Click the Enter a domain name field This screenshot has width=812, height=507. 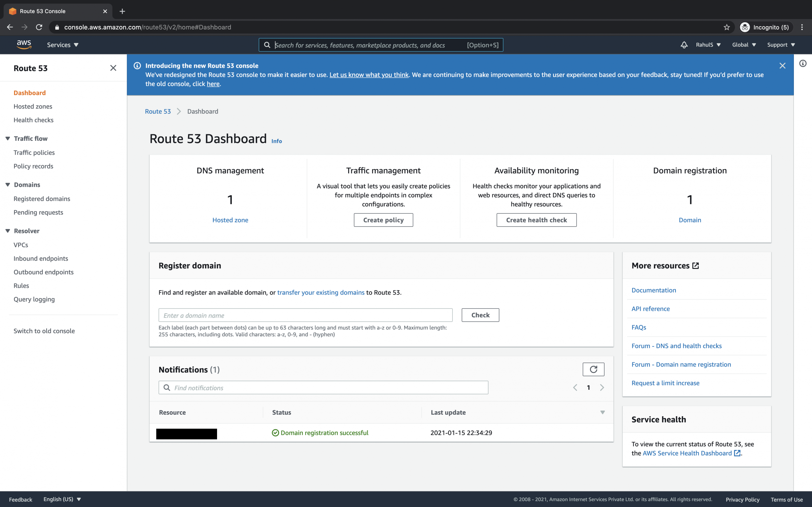click(x=305, y=315)
